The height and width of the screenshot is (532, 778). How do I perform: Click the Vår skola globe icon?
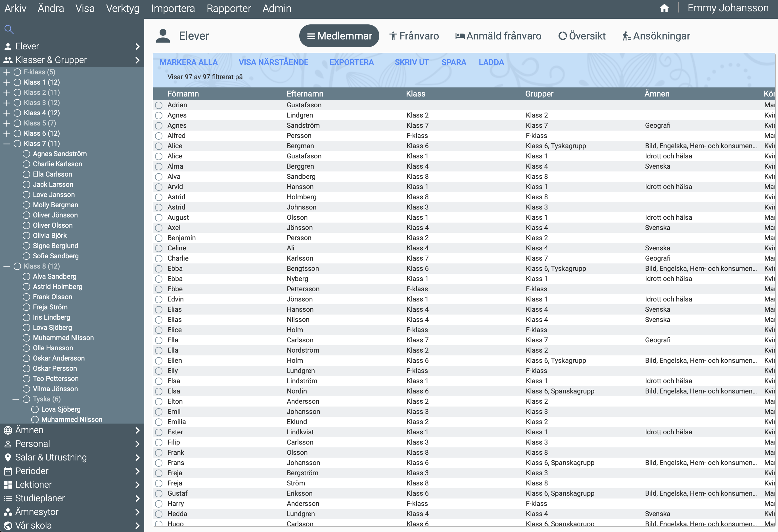click(8, 525)
